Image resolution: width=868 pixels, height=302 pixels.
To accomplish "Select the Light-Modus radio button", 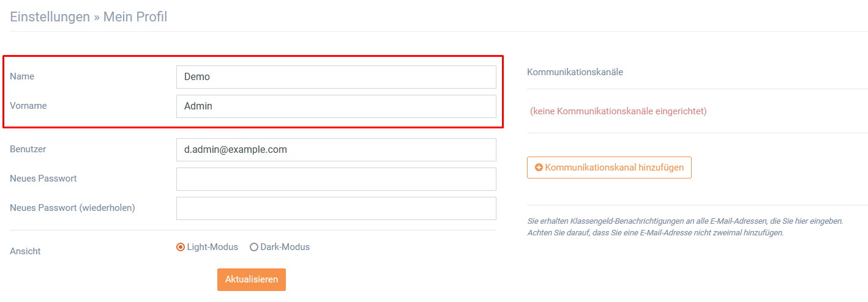I will (x=181, y=248).
